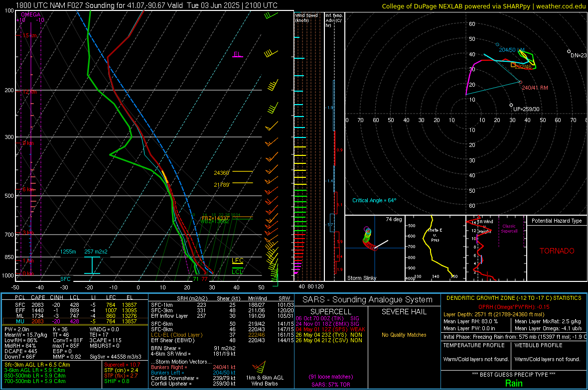Click the Eff Inflow Layer row label
Viewport: 588px width, 390px height.
coord(170,316)
